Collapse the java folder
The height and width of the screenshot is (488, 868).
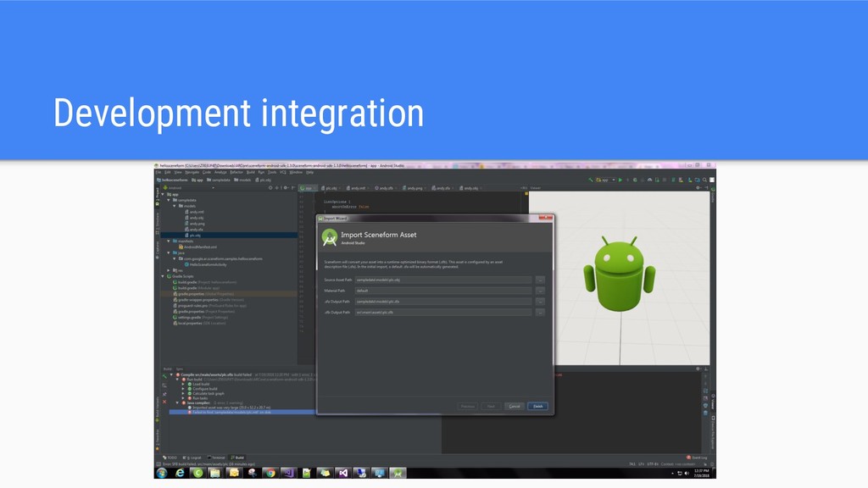click(x=169, y=252)
